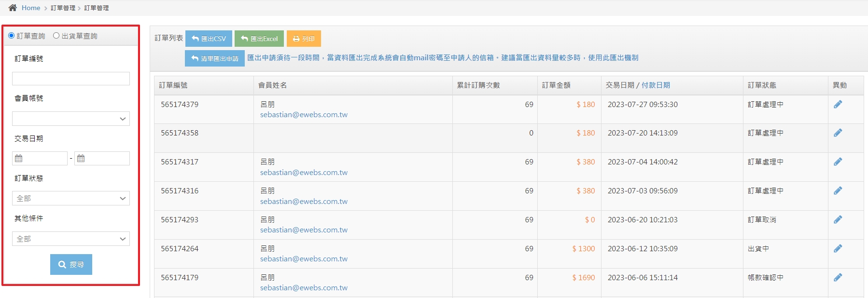Image resolution: width=868 pixels, height=298 pixels.
Task: Click order number 565174358
Action: (x=180, y=133)
